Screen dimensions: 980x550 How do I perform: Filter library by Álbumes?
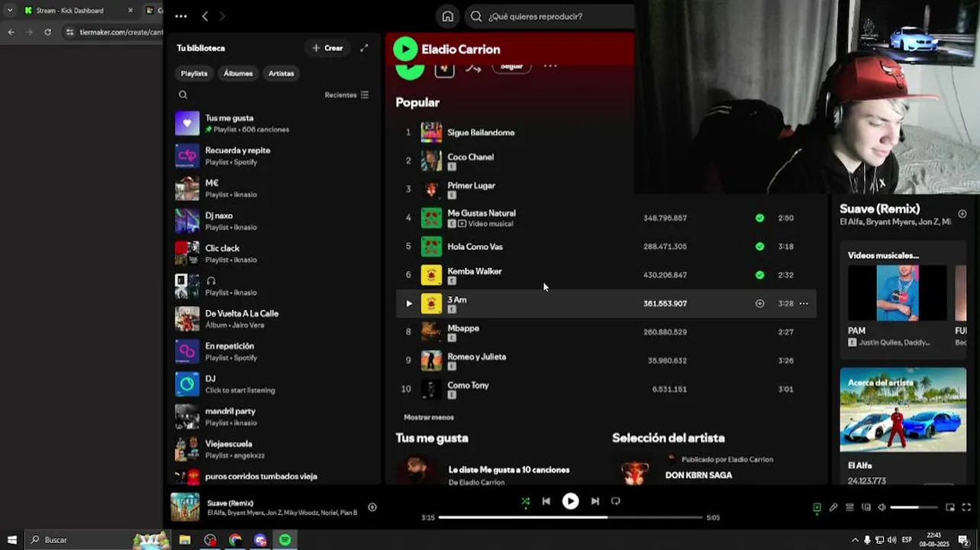[238, 73]
